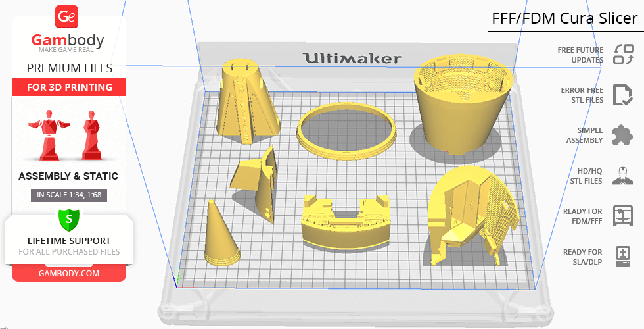The image size is (644, 329).
Task: Click the red assembly figures icon
Action: pos(68,135)
